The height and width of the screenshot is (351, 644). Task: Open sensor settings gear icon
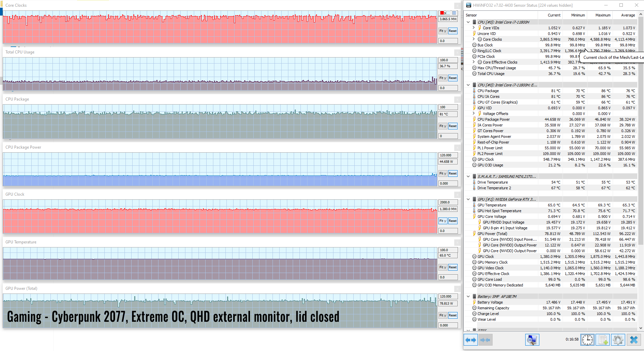click(x=618, y=340)
